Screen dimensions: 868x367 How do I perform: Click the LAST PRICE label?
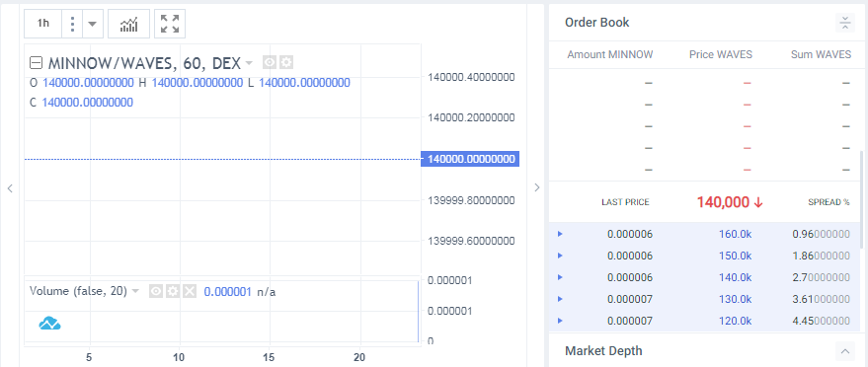tap(625, 202)
